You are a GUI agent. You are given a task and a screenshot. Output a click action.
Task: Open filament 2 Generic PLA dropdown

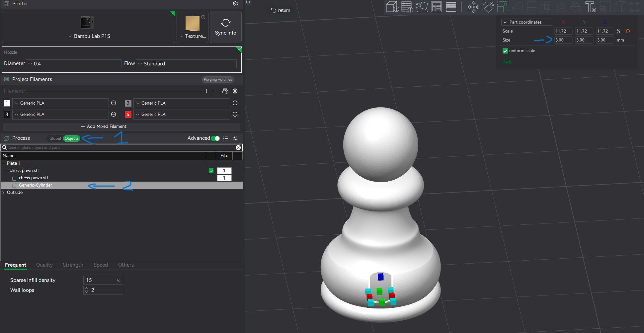pyautogui.click(x=182, y=103)
